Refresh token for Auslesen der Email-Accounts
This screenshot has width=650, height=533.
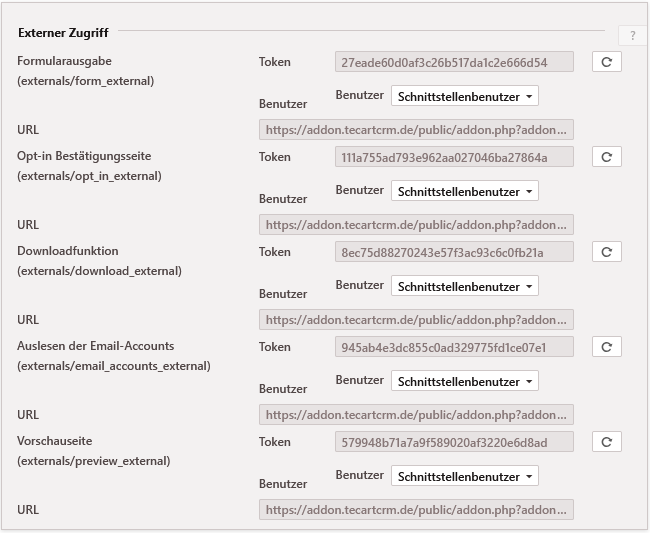point(606,347)
